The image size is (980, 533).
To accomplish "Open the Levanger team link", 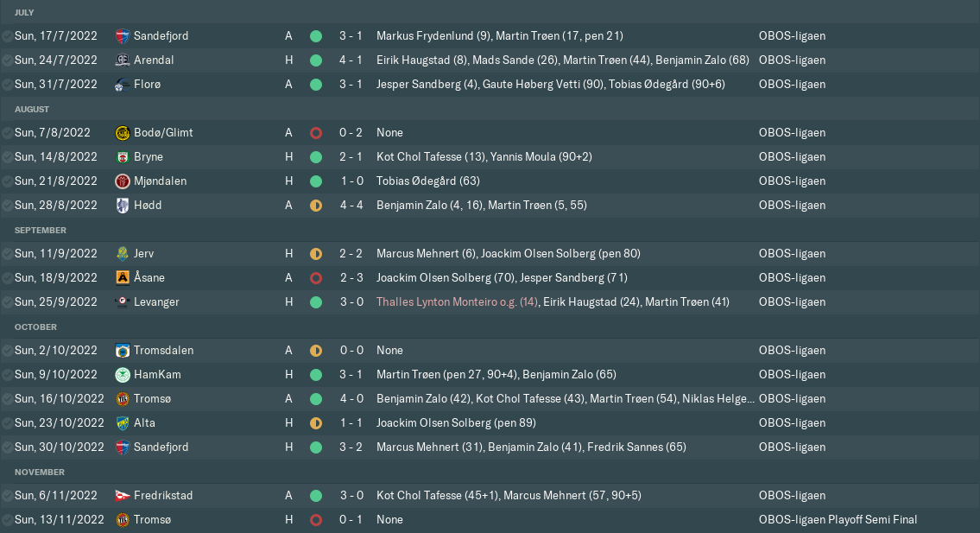I will [156, 302].
